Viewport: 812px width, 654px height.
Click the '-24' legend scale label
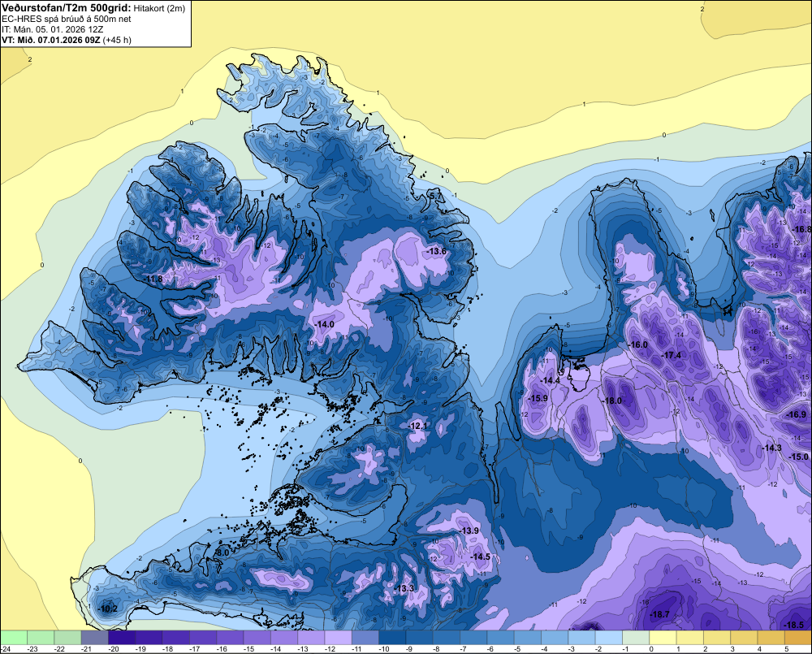coord(6,649)
